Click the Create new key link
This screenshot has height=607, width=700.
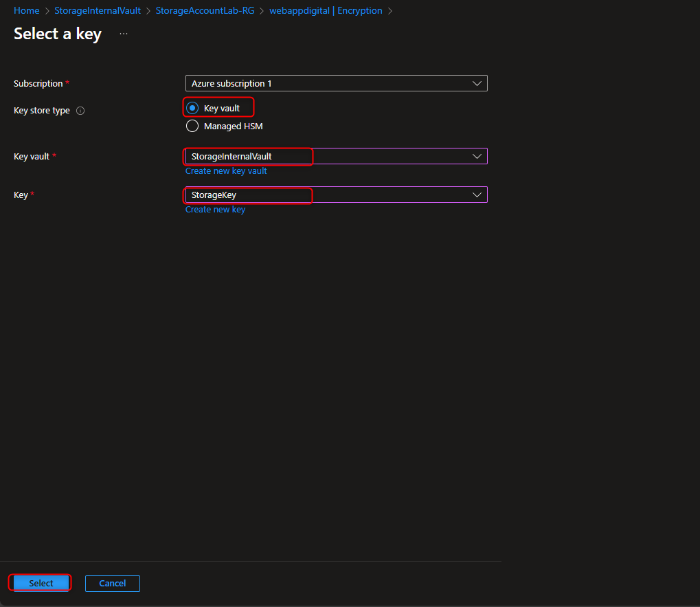[215, 209]
